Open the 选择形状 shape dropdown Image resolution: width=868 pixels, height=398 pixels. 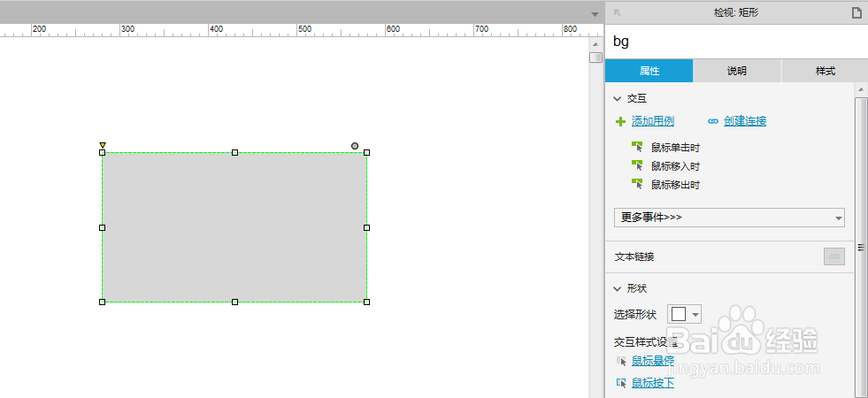685,314
